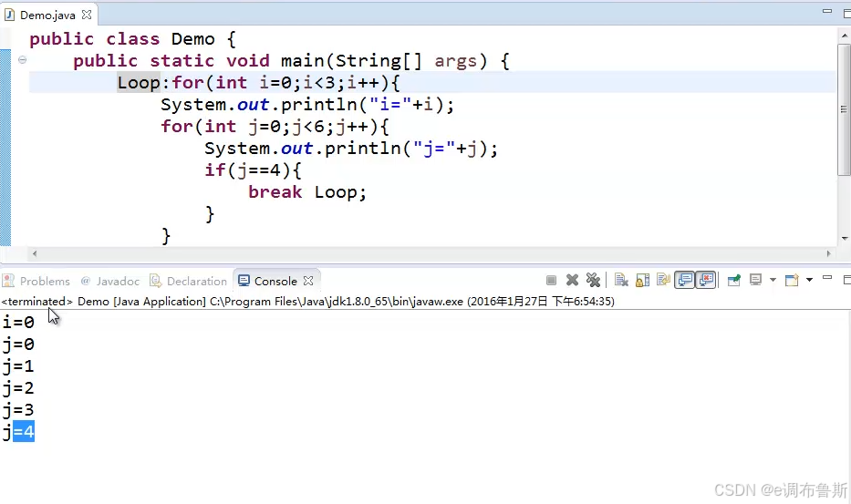Click editor scroll up arrow
This screenshot has width=851, height=504.
coord(844,36)
